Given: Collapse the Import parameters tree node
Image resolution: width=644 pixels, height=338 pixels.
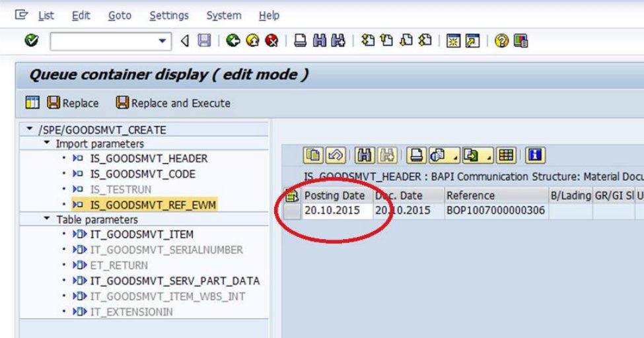Looking at the screenshot, I should coord(47,143).
